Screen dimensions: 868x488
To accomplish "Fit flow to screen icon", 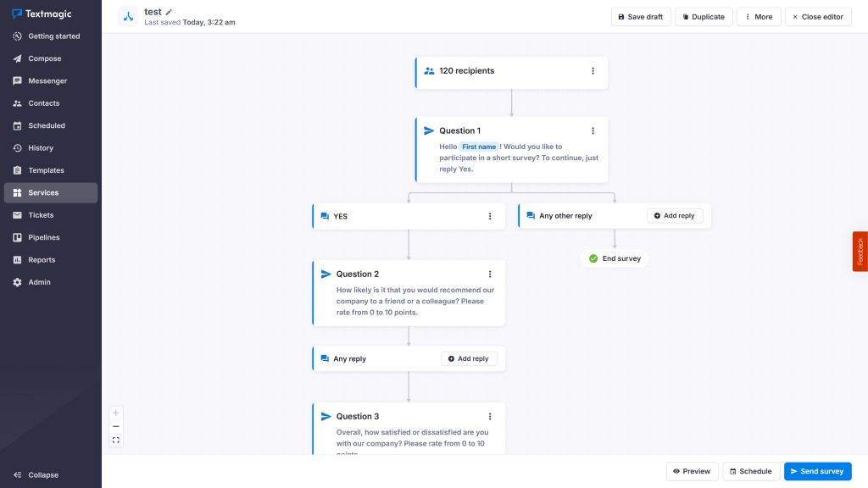I will click(x=115, y=441).
